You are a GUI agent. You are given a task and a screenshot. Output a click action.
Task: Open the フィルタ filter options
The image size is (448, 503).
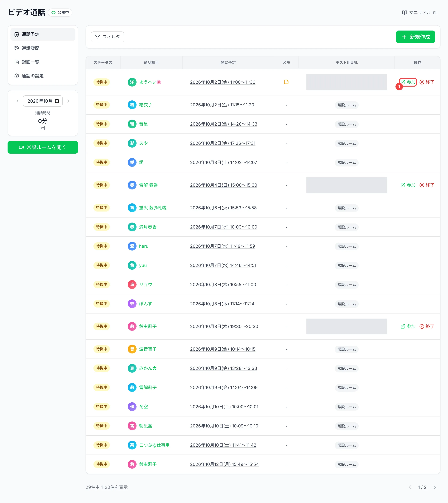tap(107, 37)
